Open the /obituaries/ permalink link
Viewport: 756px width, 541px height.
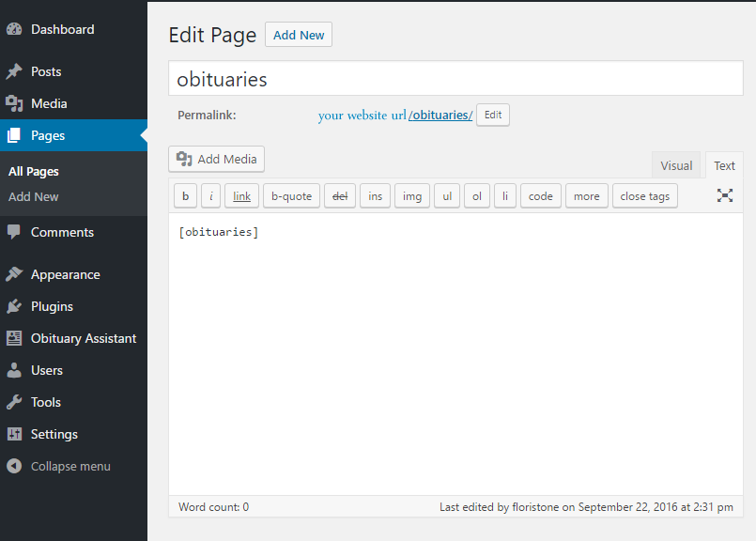[440, 116]
